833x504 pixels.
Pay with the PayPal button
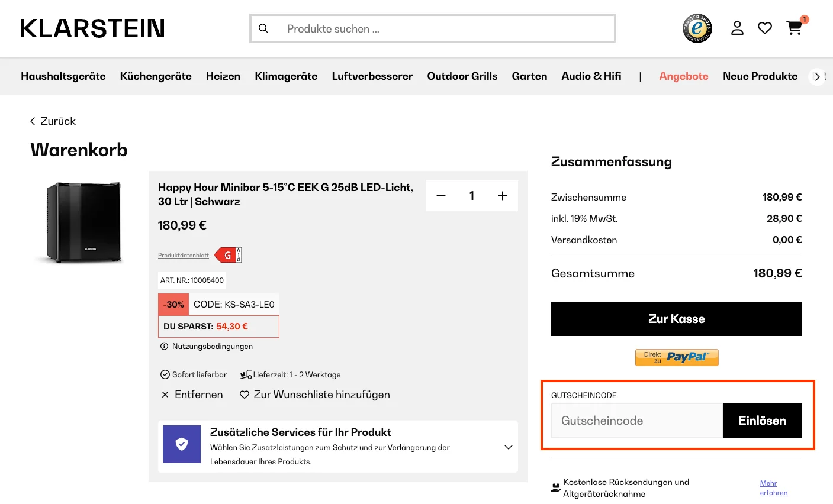(x=676, y=357)
